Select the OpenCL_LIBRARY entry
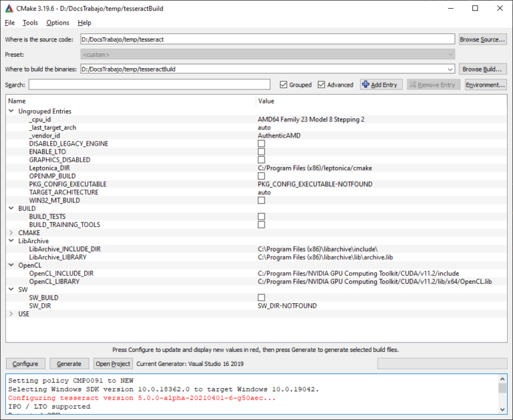Viewport: 513px width, 420px height. point(54,281)
